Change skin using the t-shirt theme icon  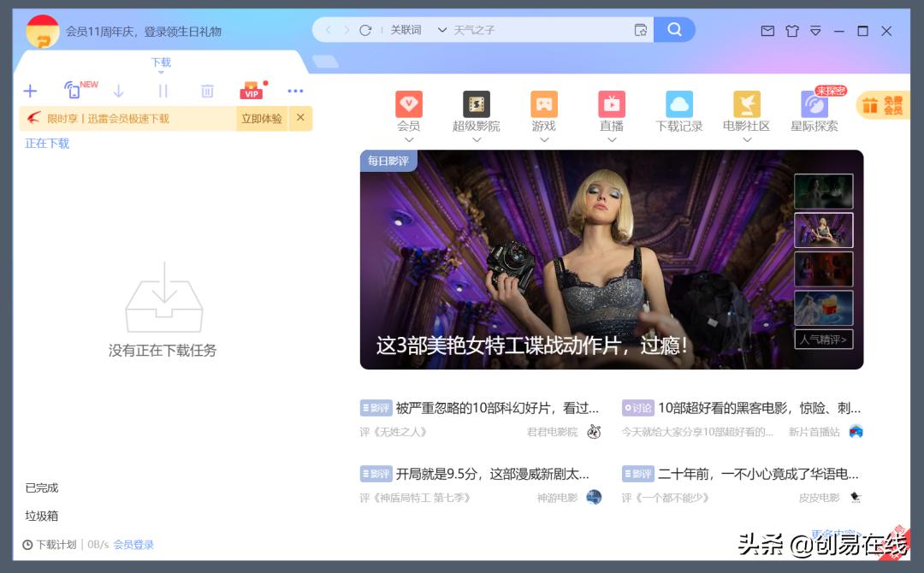tap(792, 30)
